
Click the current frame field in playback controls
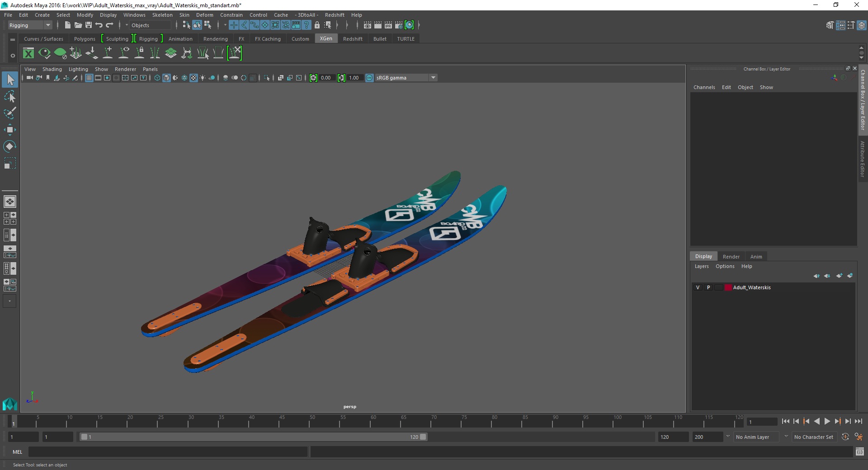[762, 422]
